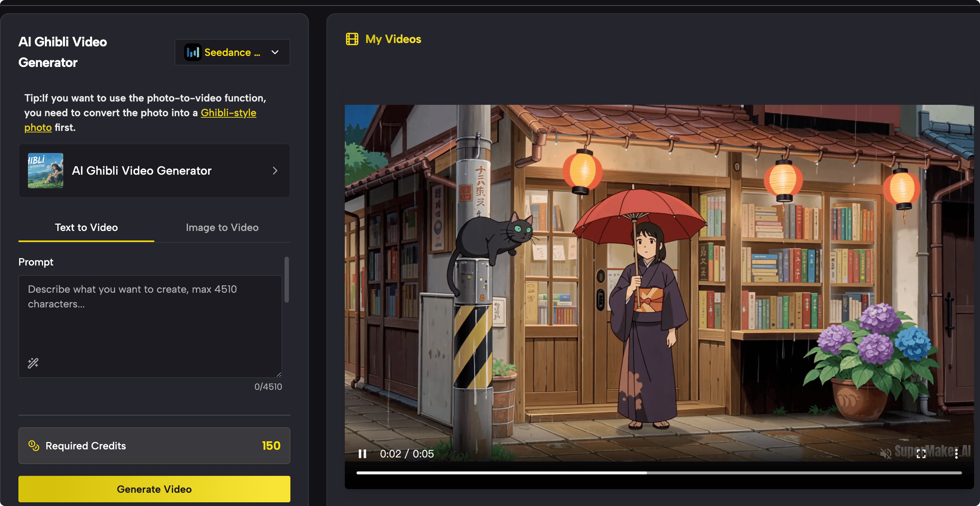Image resolution: width=980 pixels, height=506 pixels.
Task: Open the AI Ghibli Video Generator card
Action: pyautogui.click(x=154, y=170)
